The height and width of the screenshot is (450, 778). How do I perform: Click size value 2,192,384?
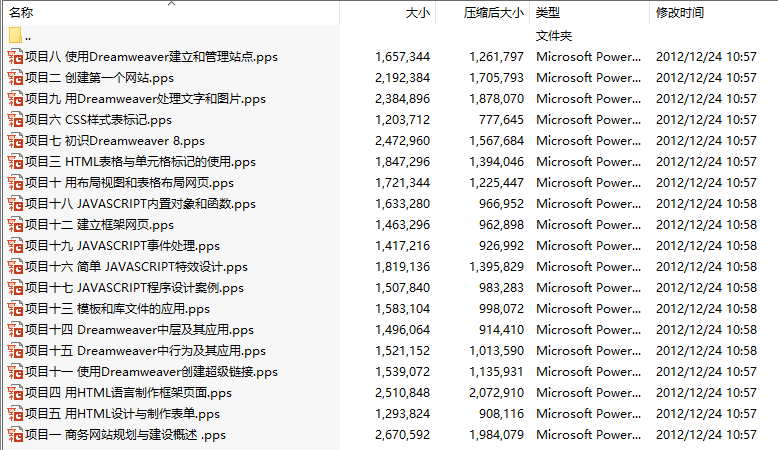[402, 78]
